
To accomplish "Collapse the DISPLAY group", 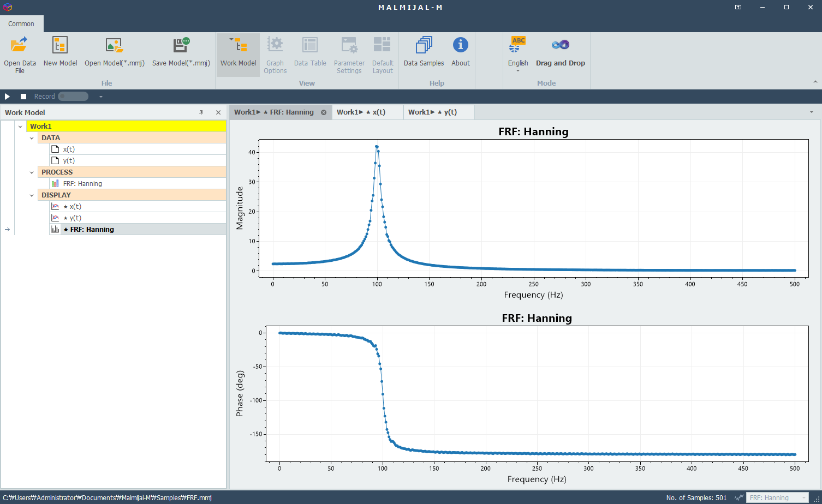I will point(32,195).
